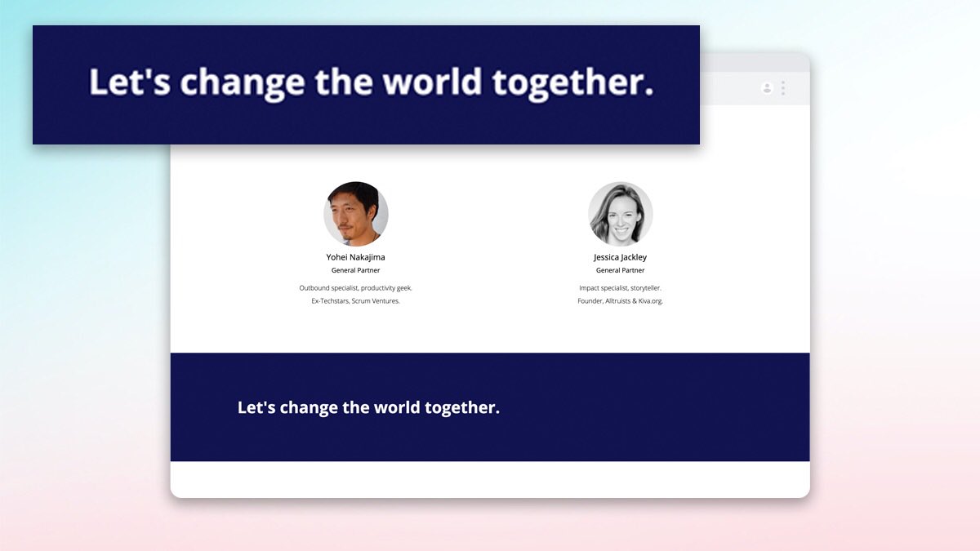Click 'Outbound specialist, productivity geek.' text
Image resolution: width=980 pixels, height=551 pixels.
pyautogui.click(x=356, y=288)
